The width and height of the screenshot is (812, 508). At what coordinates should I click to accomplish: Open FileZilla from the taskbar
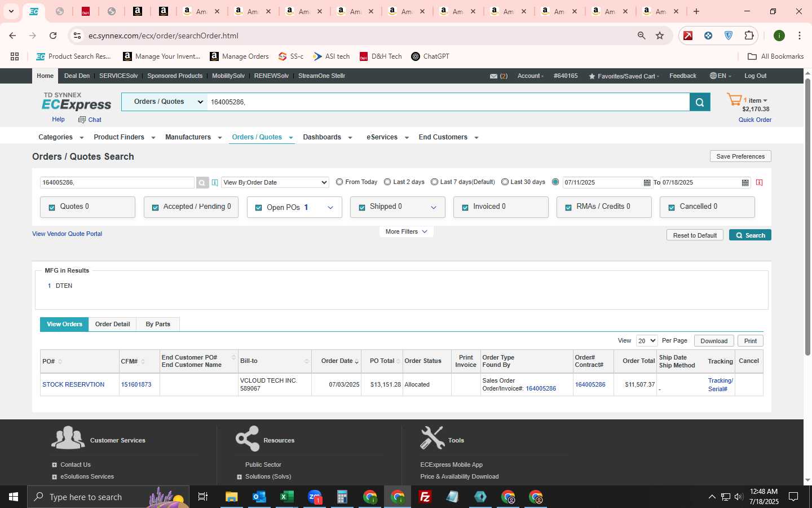(425, 497)
